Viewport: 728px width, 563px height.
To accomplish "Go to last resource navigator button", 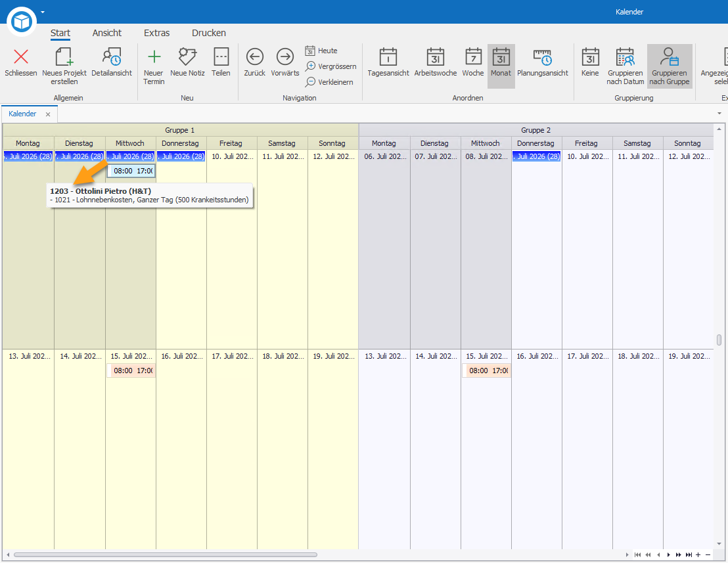I will [689, 554].
